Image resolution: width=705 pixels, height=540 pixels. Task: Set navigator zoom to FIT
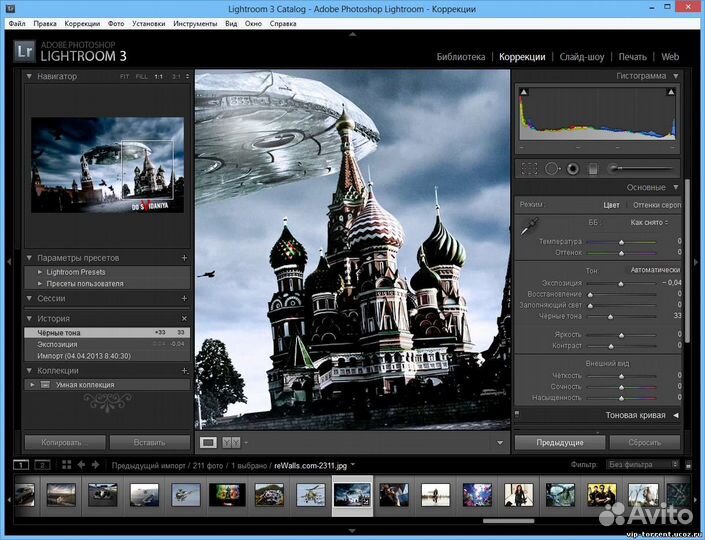[x=125, y=77]
